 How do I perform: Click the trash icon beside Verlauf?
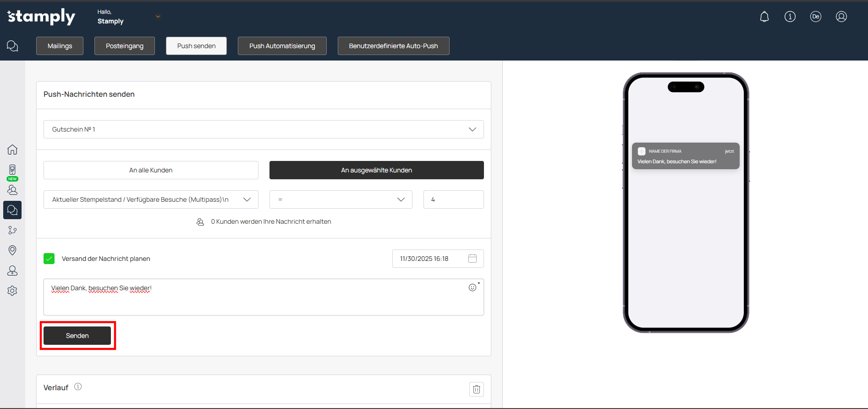[x=476, y=389]
